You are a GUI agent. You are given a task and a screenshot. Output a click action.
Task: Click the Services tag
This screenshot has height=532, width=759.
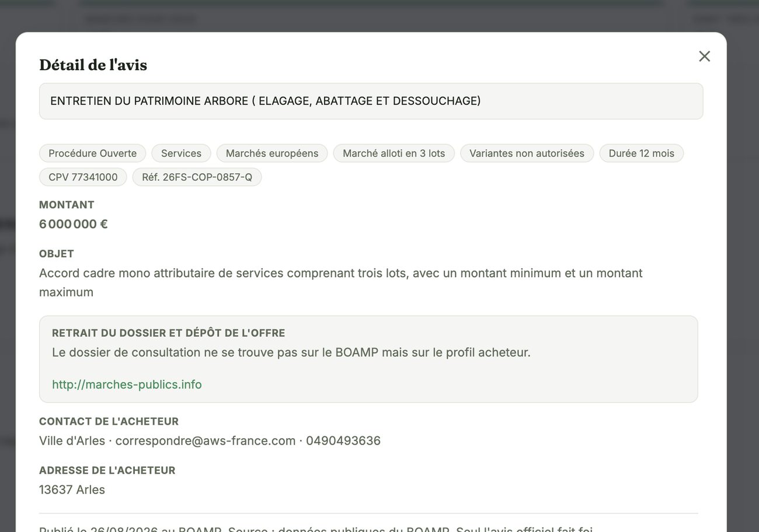[181, 153]
